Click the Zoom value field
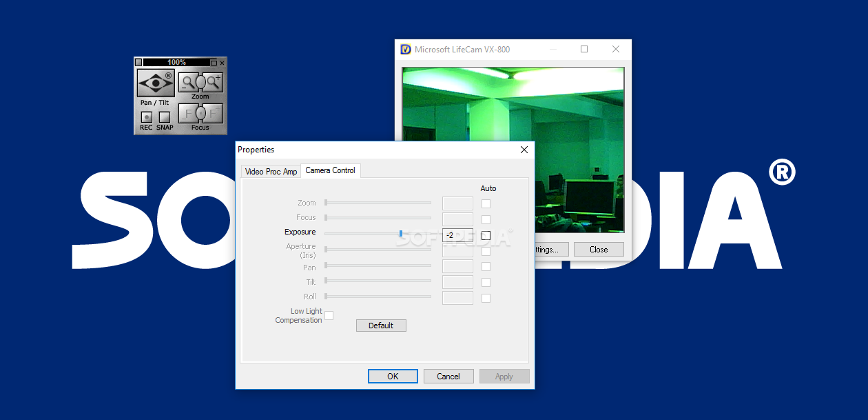 tap(457, 203)
